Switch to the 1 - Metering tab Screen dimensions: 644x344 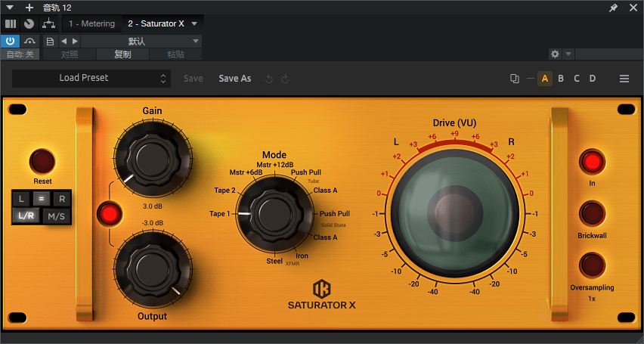pyautogui.click(x=91, y=24)
